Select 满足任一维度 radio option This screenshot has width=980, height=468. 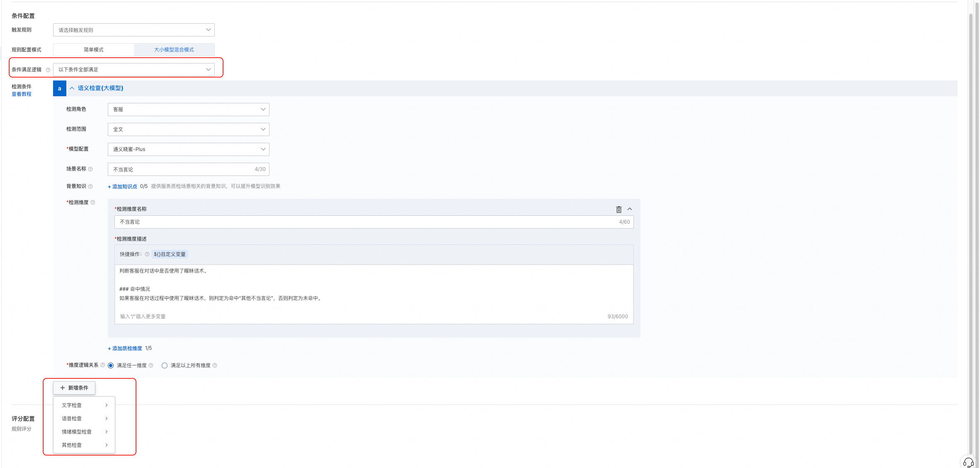111,366
